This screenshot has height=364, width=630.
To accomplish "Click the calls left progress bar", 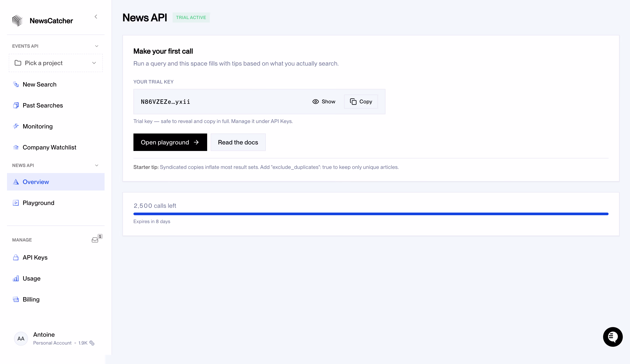I will (x=371, y=214).
